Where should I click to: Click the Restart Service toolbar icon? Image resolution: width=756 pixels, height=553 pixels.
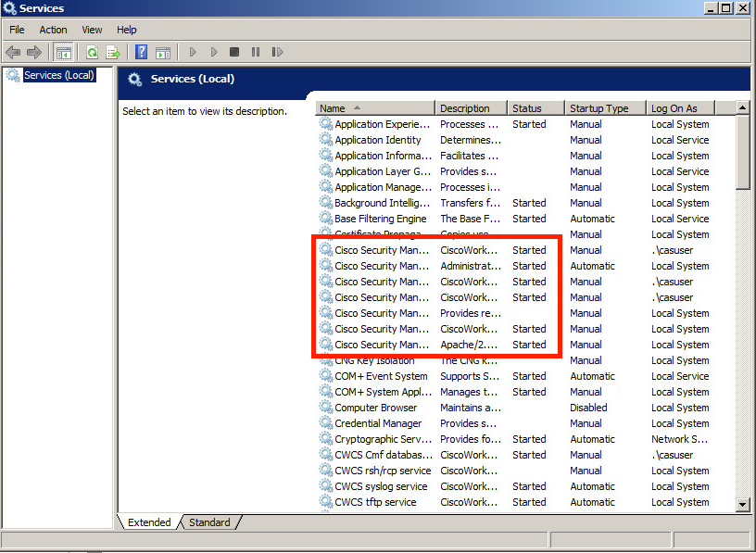point(277,52)
